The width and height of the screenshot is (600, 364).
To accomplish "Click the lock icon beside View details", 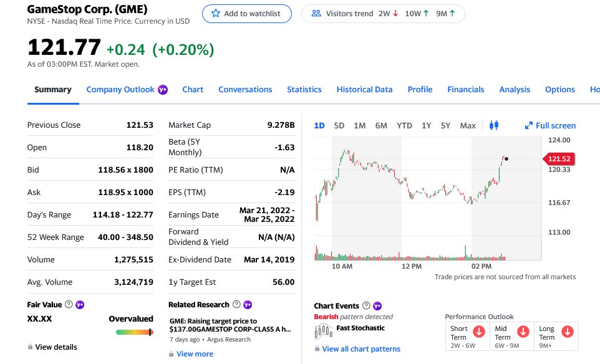I will 30,347.
